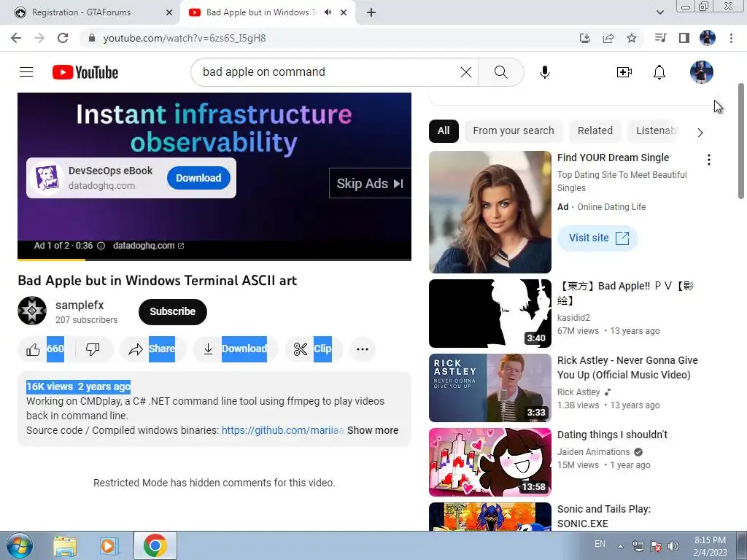The image size is (747, 560).
Task: Open the Dating things I shouldn't thumbnail
Action: pos(489,462)
